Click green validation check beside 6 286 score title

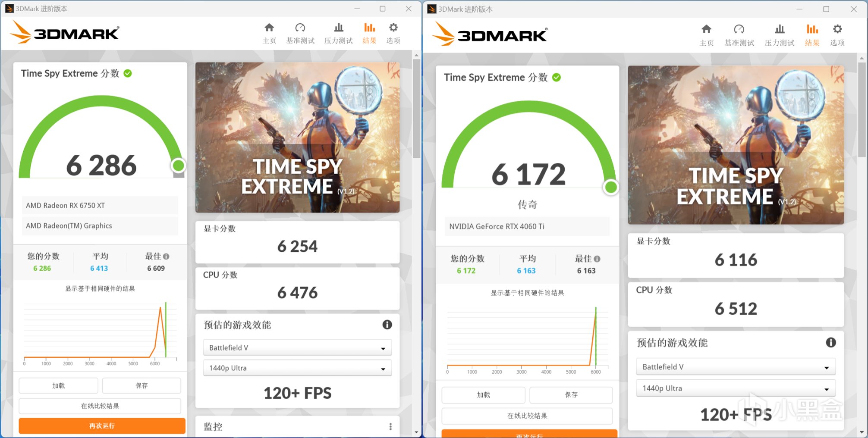pyautogui.click(x=128, y=73)
